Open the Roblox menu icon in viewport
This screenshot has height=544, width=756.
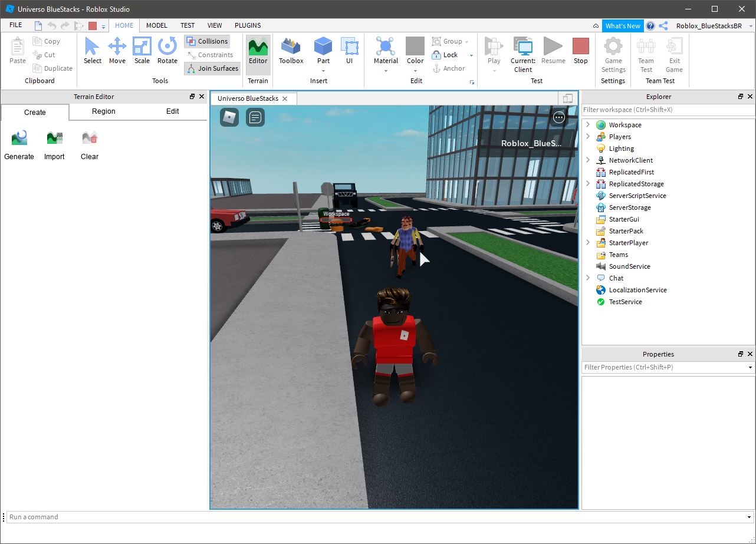tap(229, 117)
